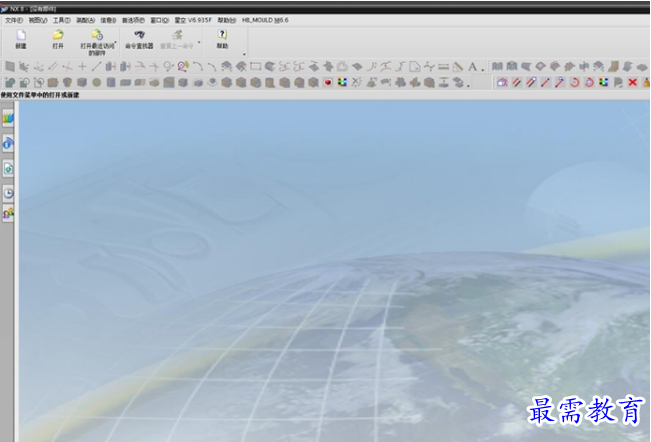651x442 pixels.
Task: Click the first red circular rotate arrow icon
Action: 574,83
